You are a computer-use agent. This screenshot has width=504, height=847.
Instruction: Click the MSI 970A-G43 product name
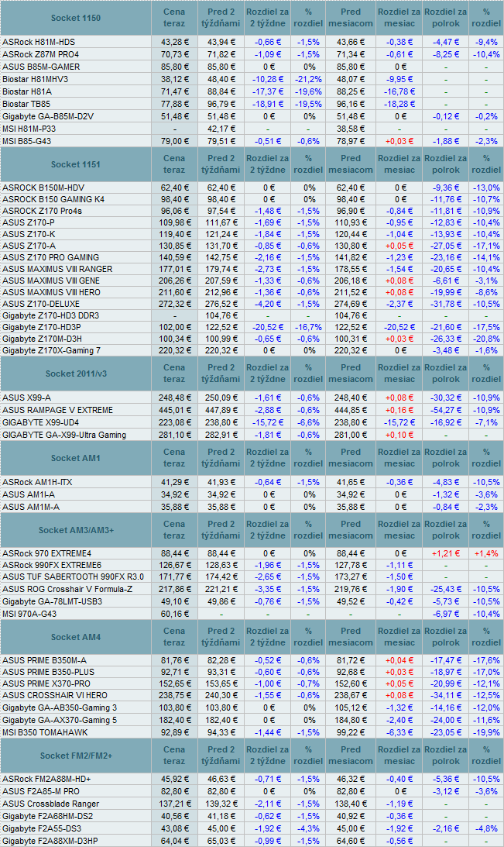(29, 615)
